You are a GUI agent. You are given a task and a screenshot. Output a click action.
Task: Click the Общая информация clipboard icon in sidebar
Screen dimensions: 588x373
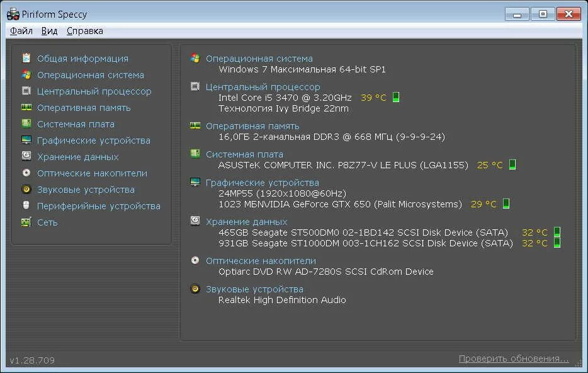pyautogui.click(x=26, y=58)
